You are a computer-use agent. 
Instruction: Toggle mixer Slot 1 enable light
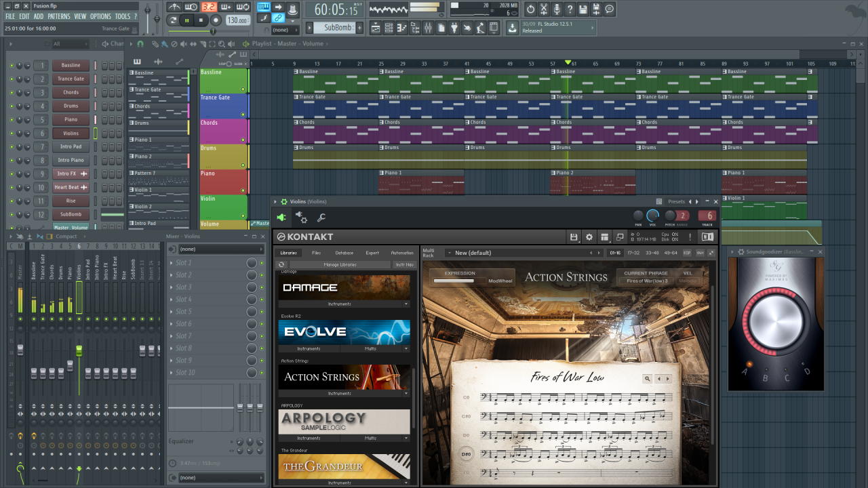pyautogui.click(x=262, y=263)
